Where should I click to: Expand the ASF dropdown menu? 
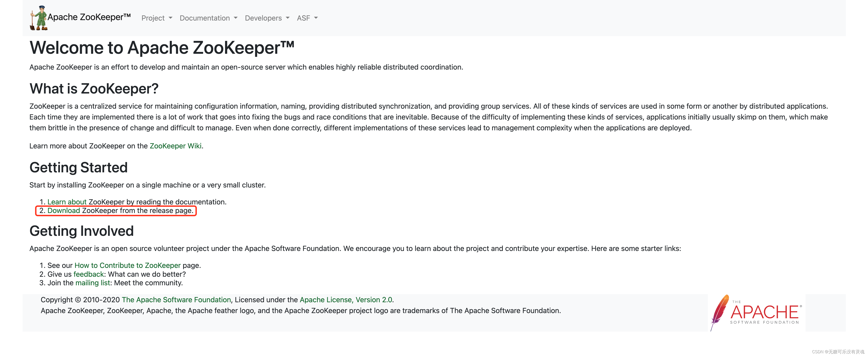tap(307, 18)
